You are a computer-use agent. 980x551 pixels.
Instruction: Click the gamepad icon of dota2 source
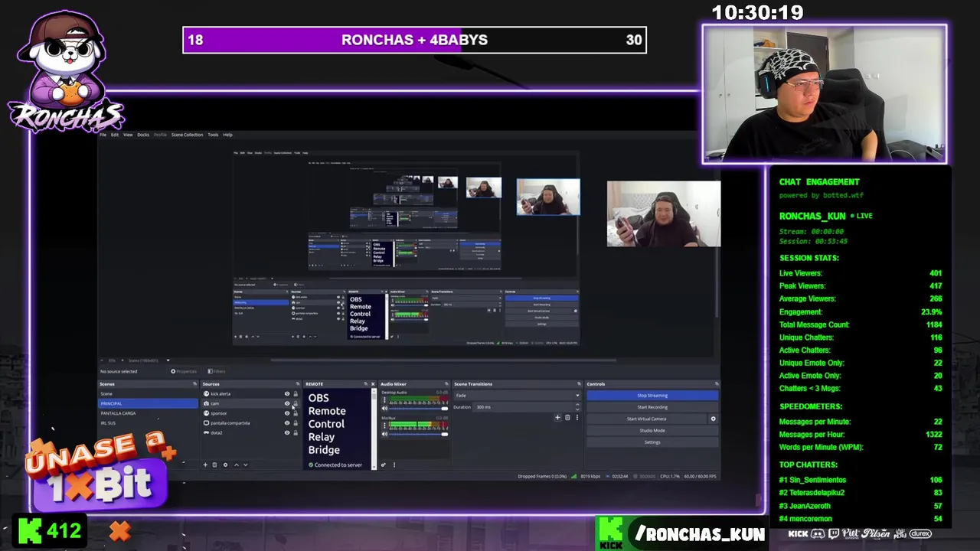coord(206,432)
